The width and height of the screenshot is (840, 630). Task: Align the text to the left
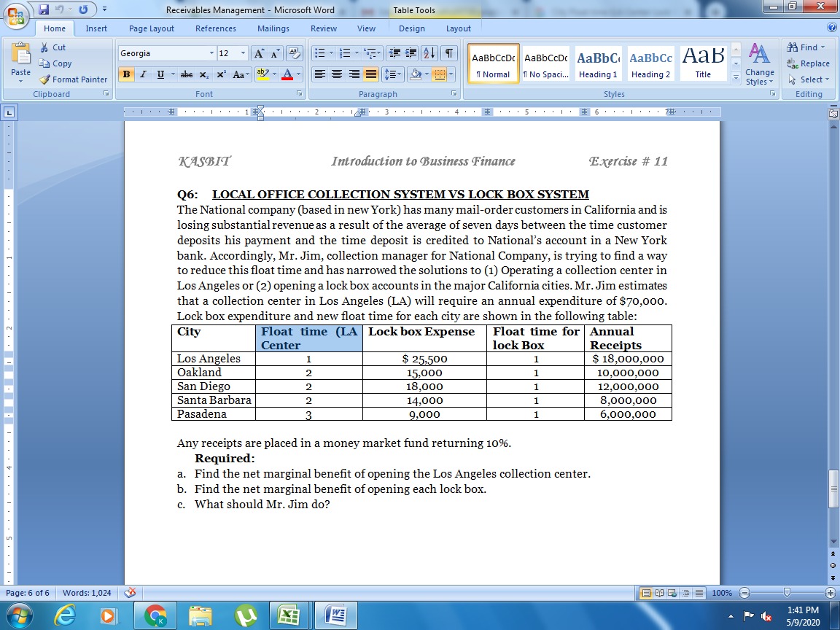[x=320, y=74]
